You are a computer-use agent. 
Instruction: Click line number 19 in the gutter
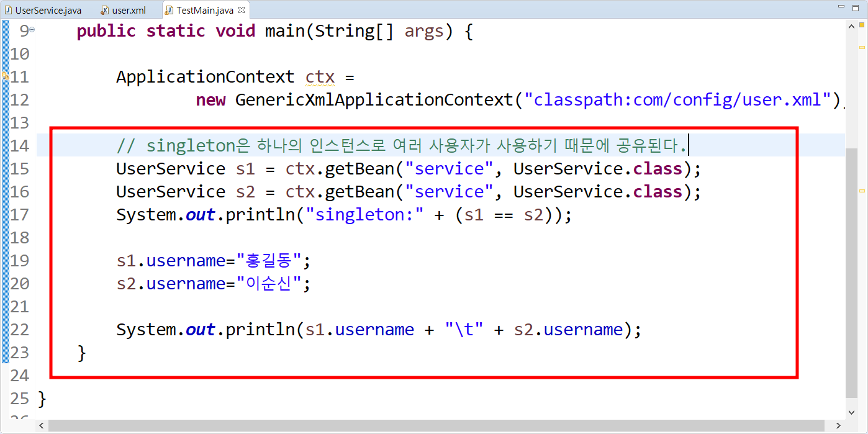pyautogui.click(x=19, y=261)
